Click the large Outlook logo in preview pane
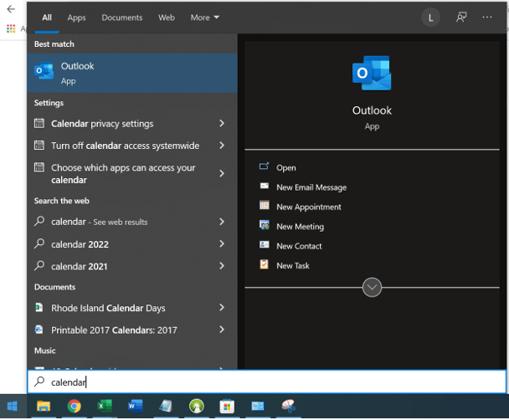Screen dimensions: 509x420 372,74
